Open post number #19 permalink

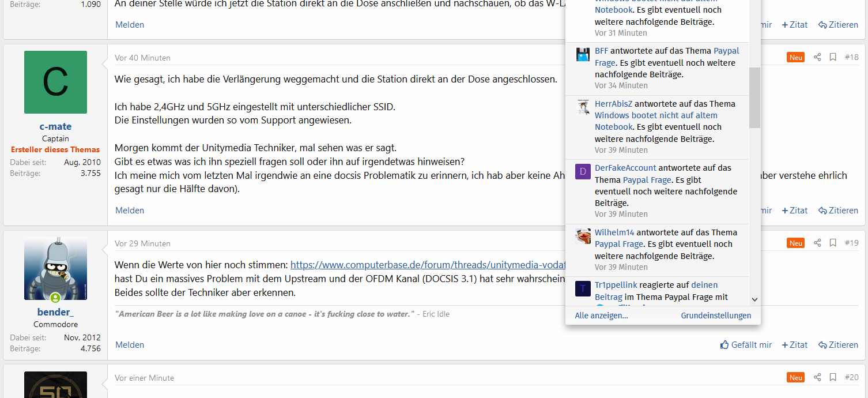851,243
